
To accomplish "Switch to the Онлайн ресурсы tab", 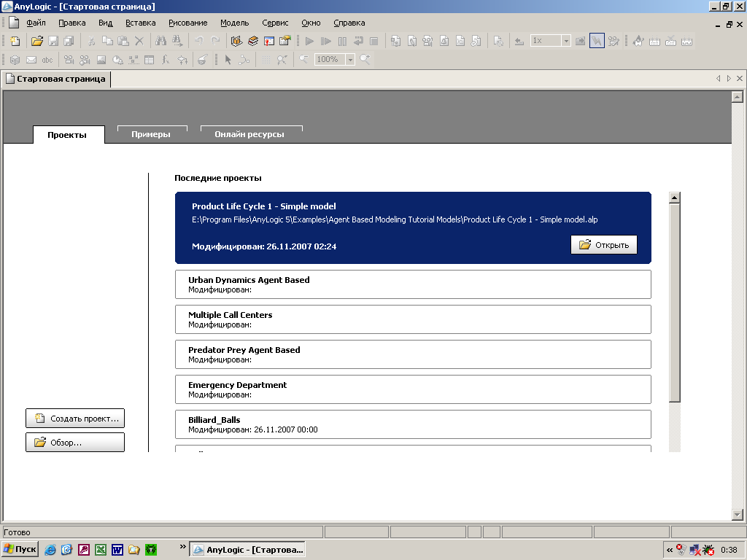I will (251, 134).
